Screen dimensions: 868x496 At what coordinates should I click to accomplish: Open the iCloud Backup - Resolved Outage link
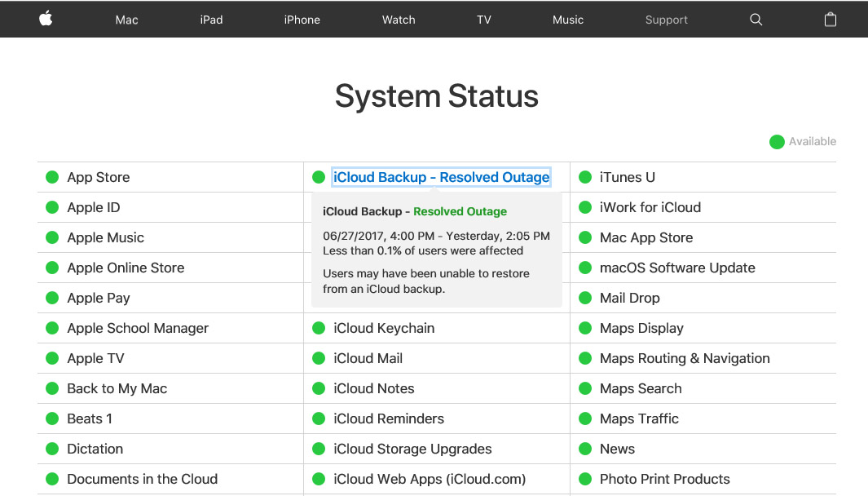(x=441, y=177)
